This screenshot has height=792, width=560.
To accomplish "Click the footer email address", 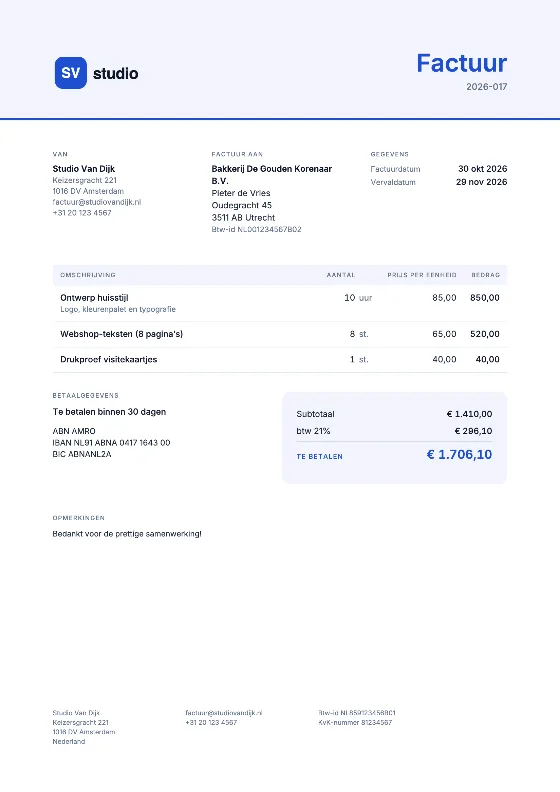I will (224, 713).
